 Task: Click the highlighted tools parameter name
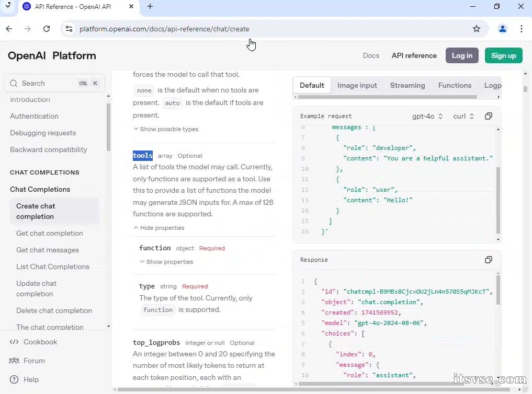click(x=142, y=156)
